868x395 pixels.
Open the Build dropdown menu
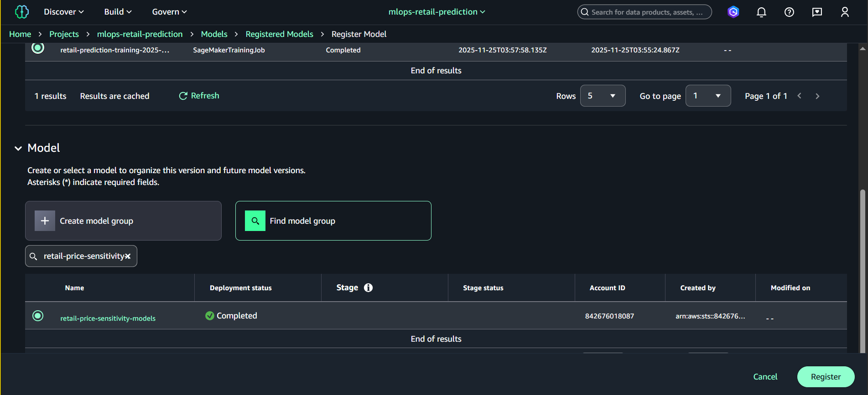[118, 12]
